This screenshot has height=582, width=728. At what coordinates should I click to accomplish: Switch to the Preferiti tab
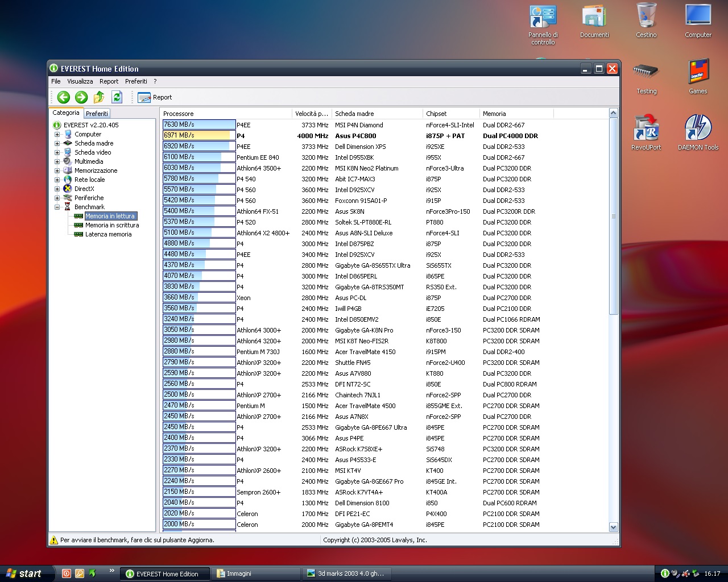click(x=97, y=114)
